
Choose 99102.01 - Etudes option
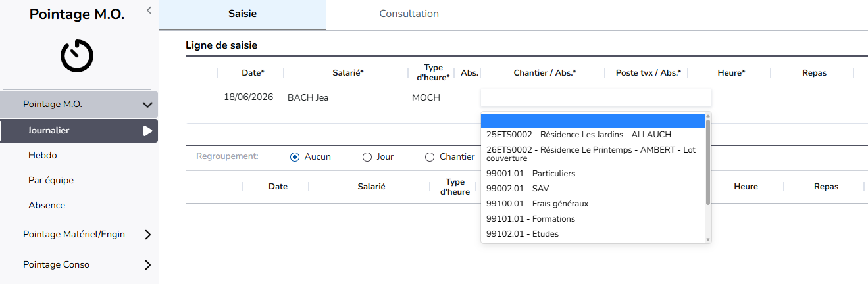coord(592,234)
